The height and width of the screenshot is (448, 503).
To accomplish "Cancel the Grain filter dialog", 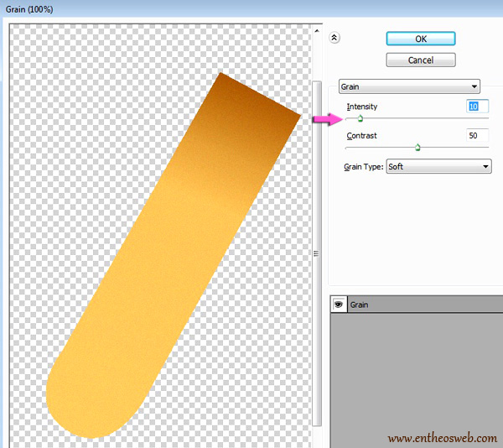I will pos(421,60).
